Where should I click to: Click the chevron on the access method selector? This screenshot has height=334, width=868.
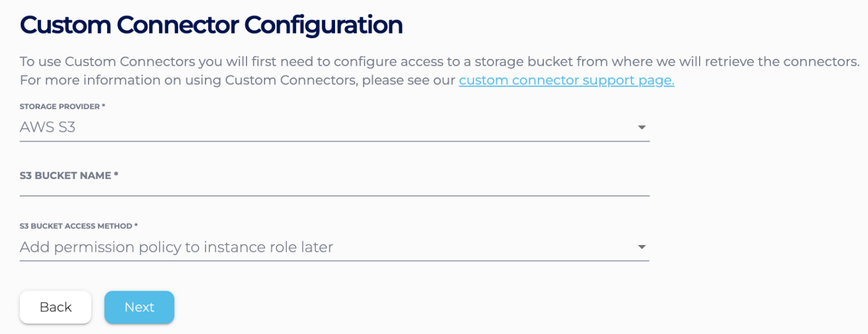coord(641,247)
